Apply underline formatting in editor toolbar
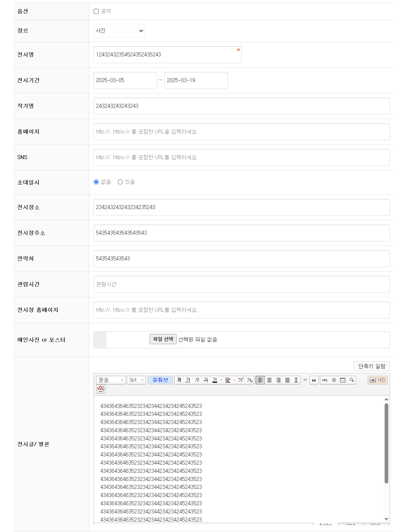Screen dimensions: 401x532 [x=188, y=380]
